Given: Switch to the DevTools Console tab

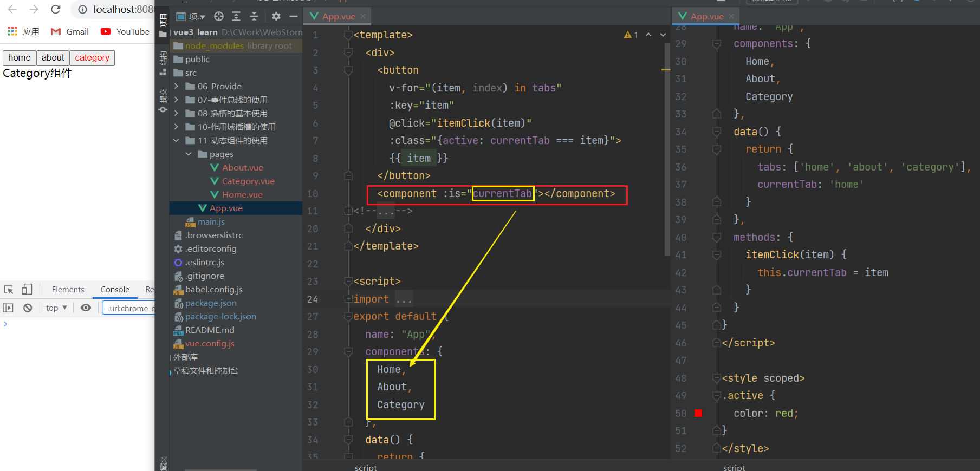Looking at the screenshot, I should [x=115, y=290].
